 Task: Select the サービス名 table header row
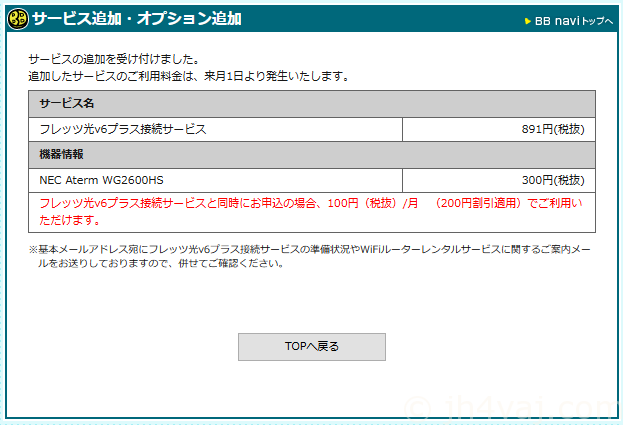(312, 104)
